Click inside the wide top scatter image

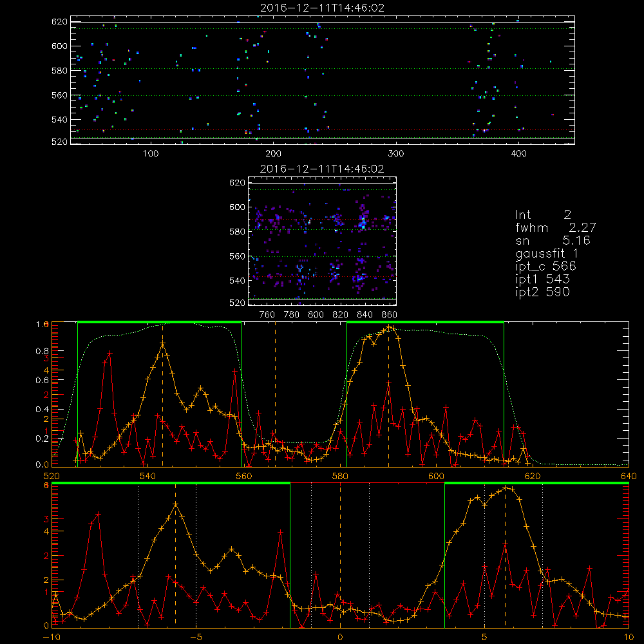323,80
